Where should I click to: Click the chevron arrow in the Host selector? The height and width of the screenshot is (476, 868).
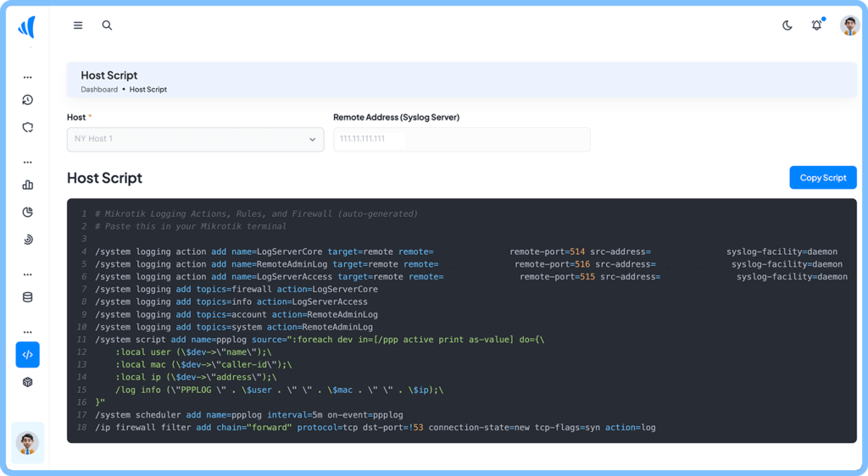tap(312, 140)
